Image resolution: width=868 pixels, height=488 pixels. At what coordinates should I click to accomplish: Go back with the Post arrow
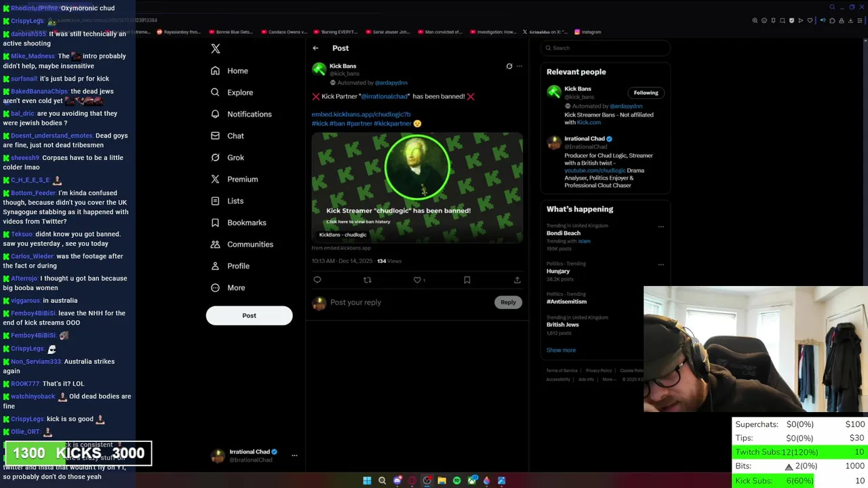[315, 48]
